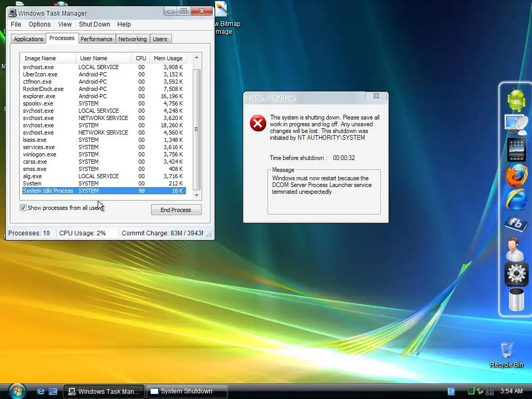Switch to the Performance tab

[x=96, y=39]
